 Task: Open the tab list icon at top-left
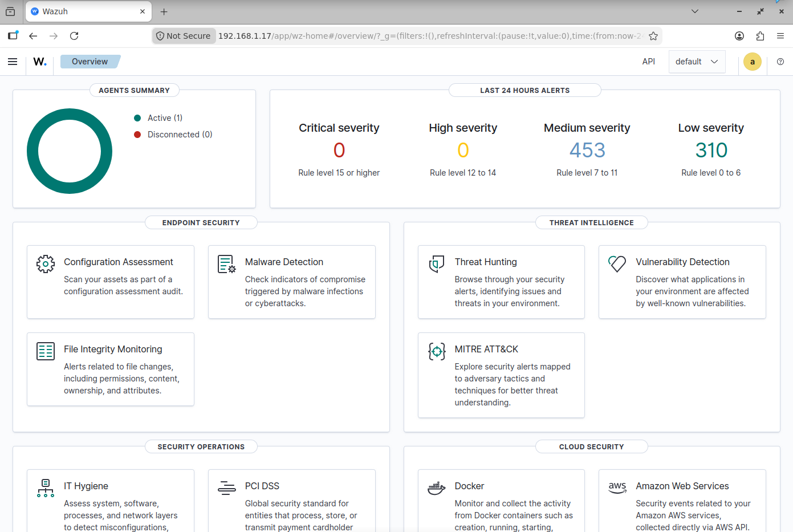point(10,11)
